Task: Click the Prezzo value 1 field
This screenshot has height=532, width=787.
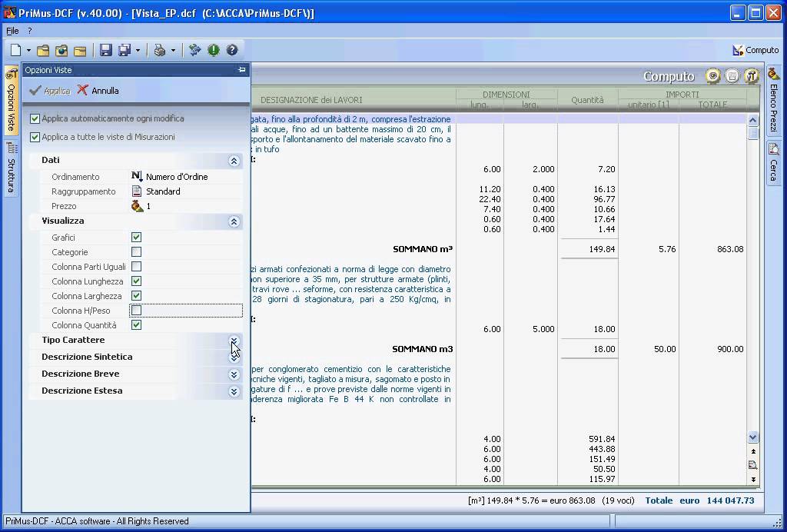Action: (x=186, y=206)
